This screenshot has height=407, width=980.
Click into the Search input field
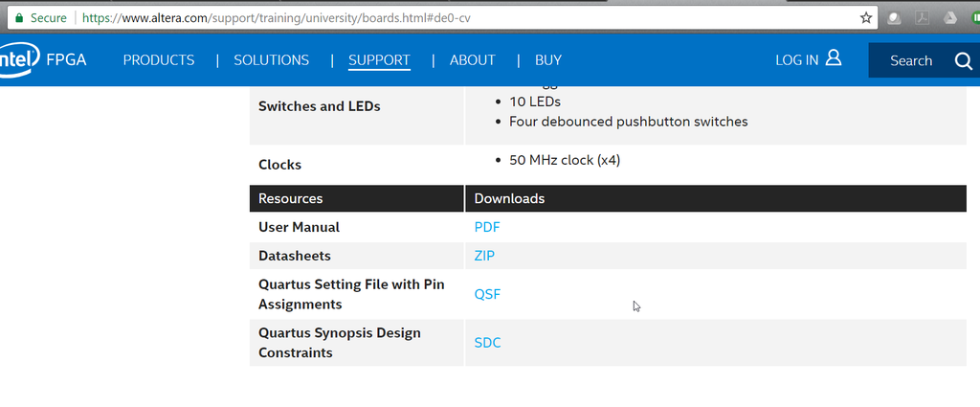[909, 61]
